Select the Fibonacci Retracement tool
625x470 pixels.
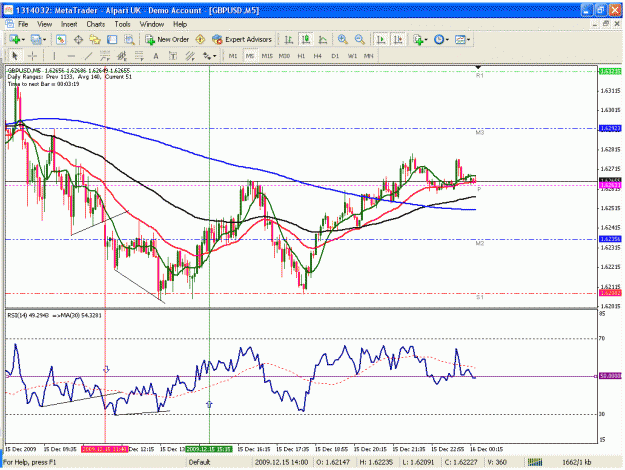(139, 56)
